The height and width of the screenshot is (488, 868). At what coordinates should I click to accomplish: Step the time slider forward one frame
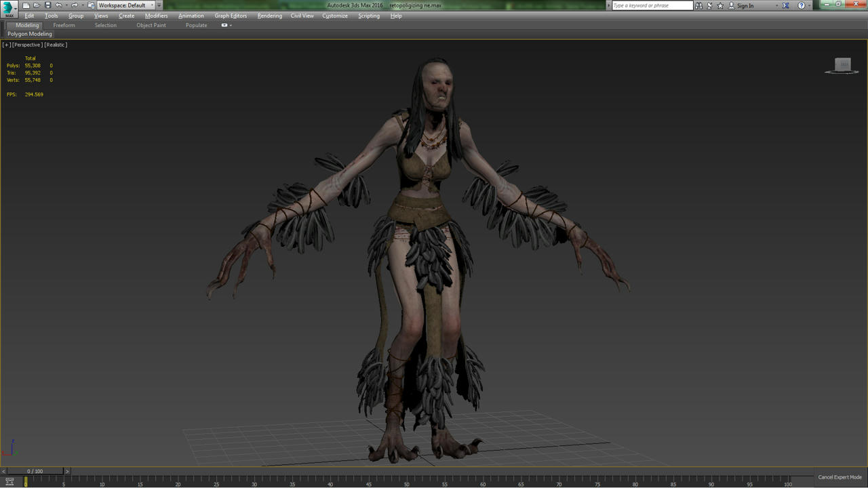coord(66,471)
